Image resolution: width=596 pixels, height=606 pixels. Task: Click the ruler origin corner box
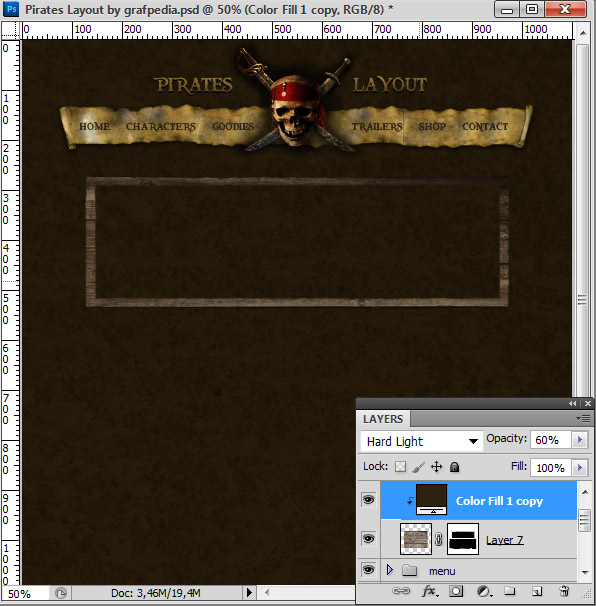click(x=10, y=30)
